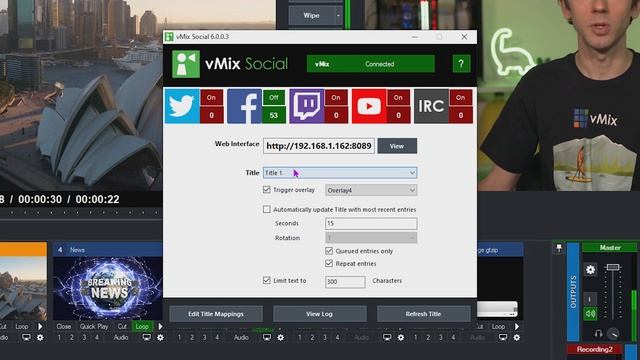The height and width of the screenshot is (360, 640).
Task: Select overlay 4 on the News input
Action: (x=97, y=338)
